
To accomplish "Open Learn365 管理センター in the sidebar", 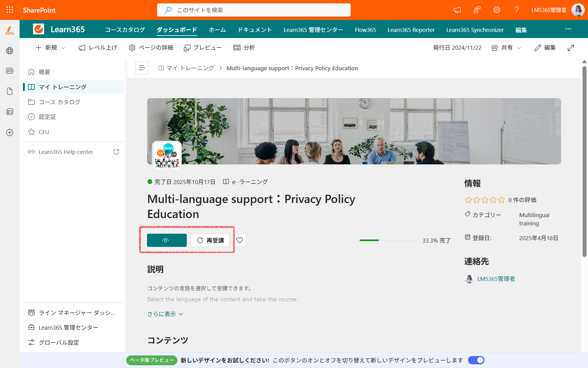I will point(73,328).
